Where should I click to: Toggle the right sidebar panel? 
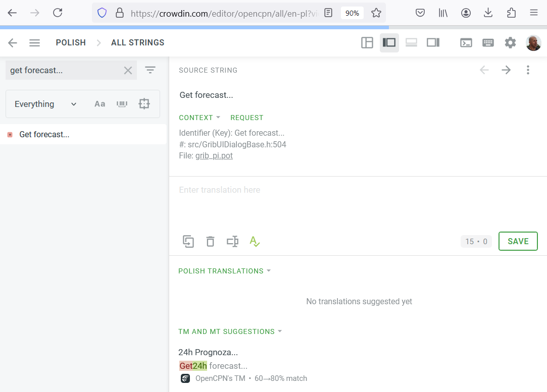433,42
